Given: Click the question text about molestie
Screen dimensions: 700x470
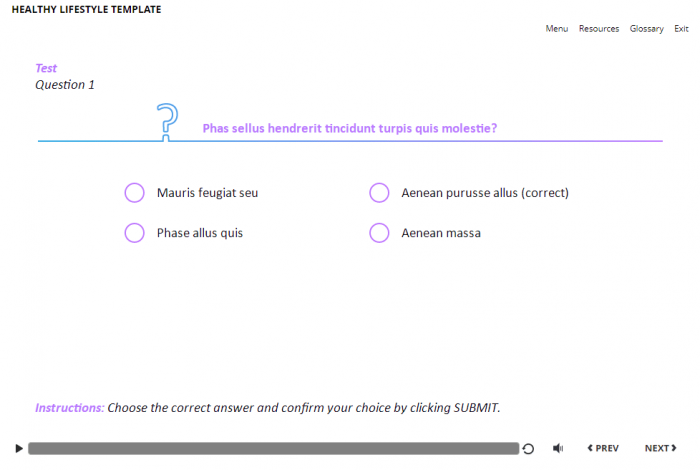Looking at the screenshot, I should coord(350,128).
